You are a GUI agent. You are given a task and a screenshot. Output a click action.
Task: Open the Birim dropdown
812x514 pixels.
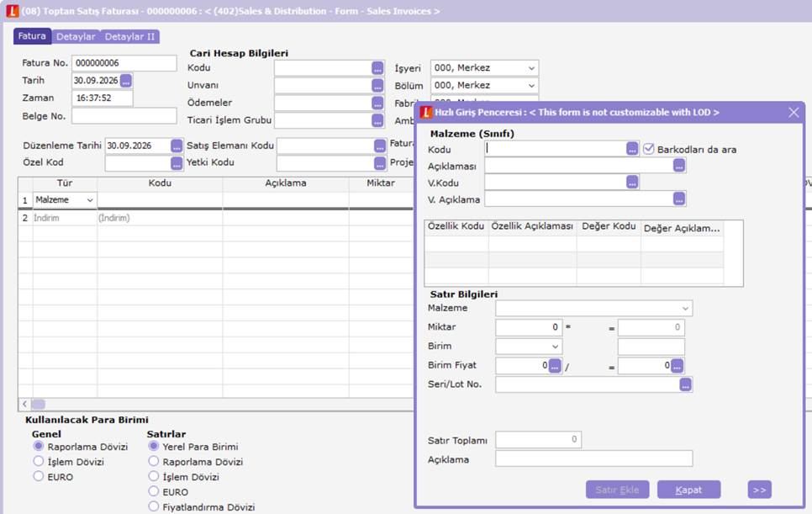[555, 346]
